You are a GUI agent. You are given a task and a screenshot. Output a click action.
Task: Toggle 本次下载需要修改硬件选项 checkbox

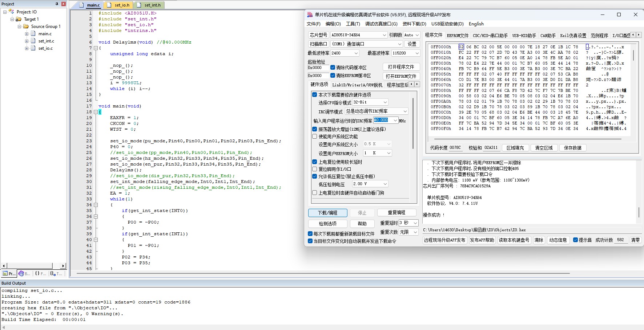click(x=315, y=95)
